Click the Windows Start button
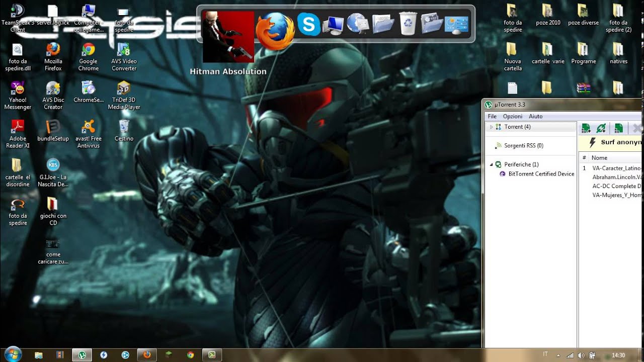The width and height of the screenshot is (644, 362). 12,354
